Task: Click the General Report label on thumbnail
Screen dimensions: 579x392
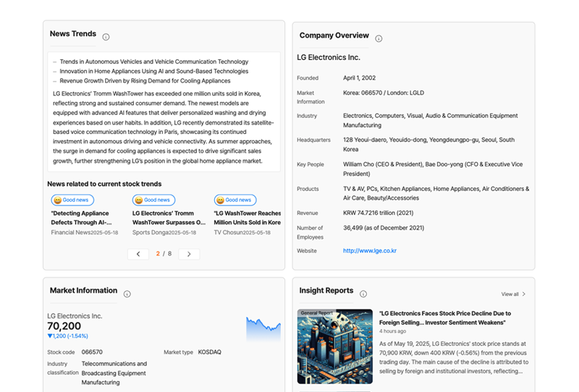Action: point(316,313)
